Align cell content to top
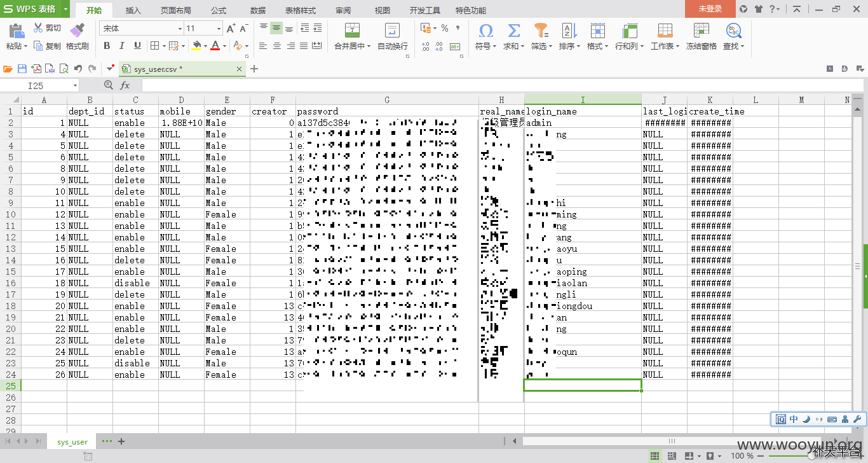 point(264,28)
